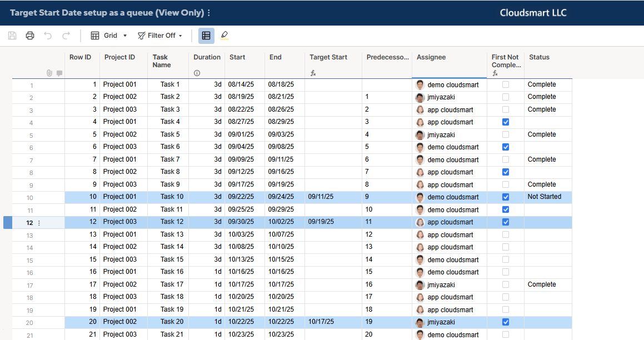This screenshot has width=644, height=340.
Task: Click row number 10 in the gutter
Action: click(x=30, y=198)
